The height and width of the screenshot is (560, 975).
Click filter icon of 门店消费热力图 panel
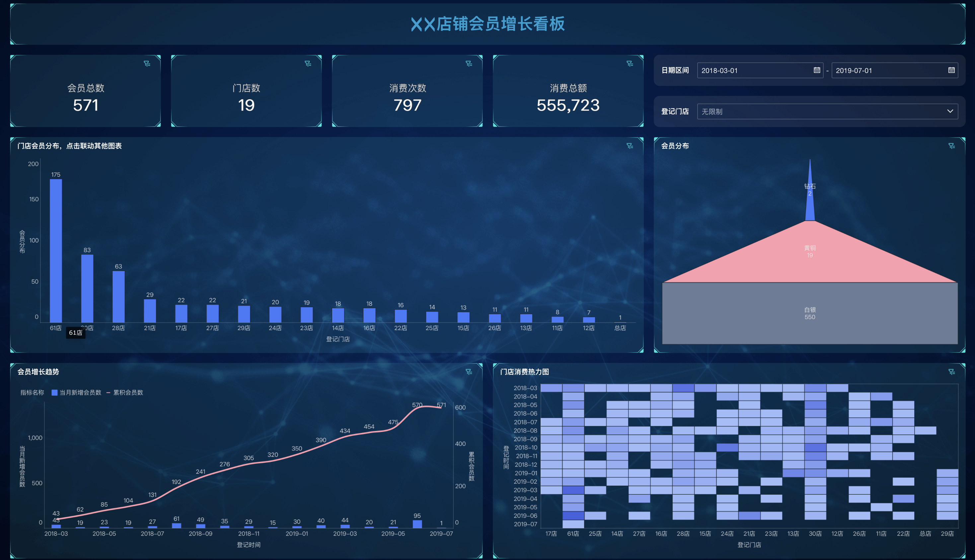(x=951, y=372)
